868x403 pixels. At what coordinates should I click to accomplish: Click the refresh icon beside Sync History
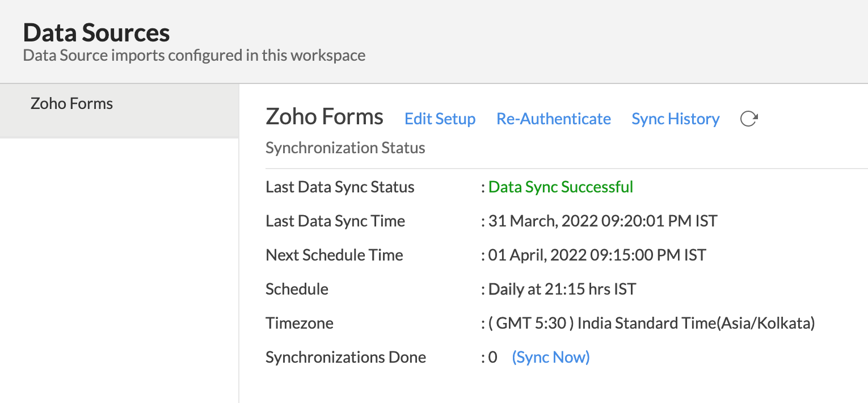749,119
